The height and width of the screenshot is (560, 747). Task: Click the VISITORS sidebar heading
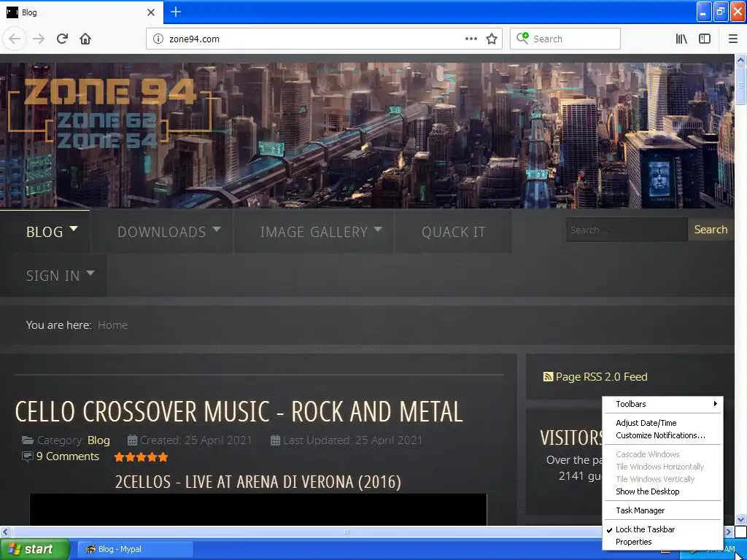570,437
